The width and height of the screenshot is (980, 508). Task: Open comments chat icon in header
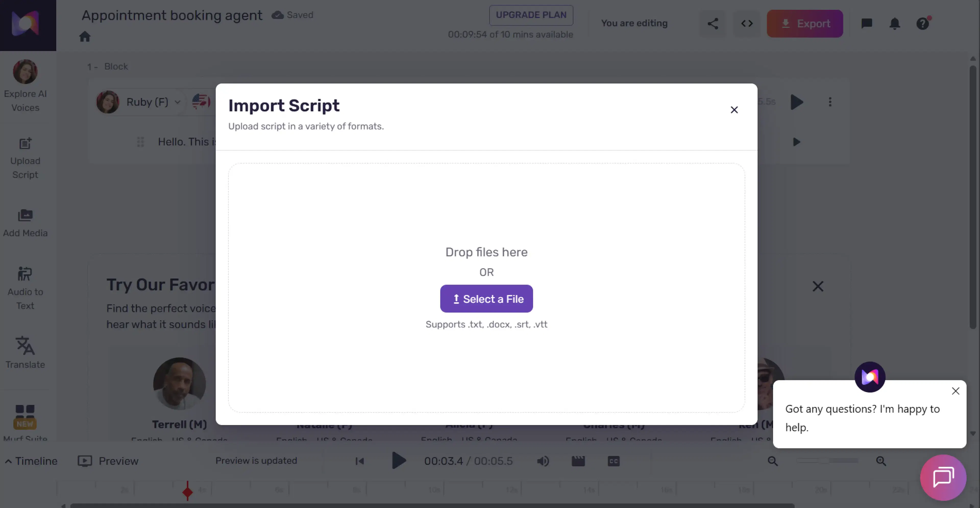point(867,23)
